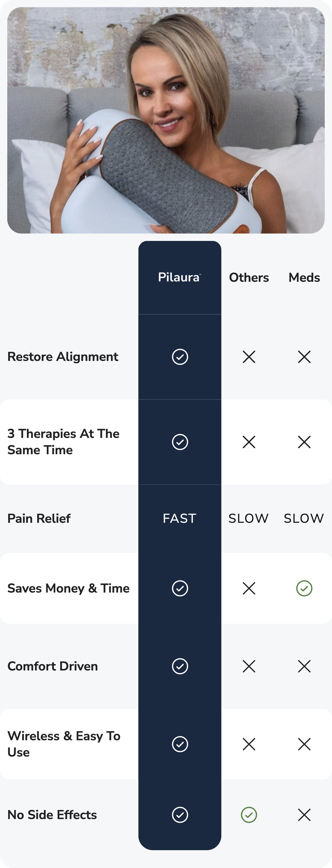The image size is (332, 868).
Task: Click the green Others checkmark for No Side Effects
Action: tap(249, 815)
